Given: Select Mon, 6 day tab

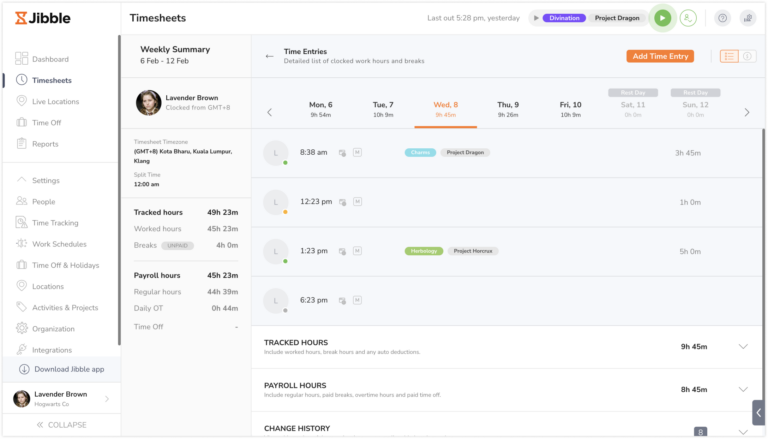Looking at the screenshot, I should (x=321, y=109).
